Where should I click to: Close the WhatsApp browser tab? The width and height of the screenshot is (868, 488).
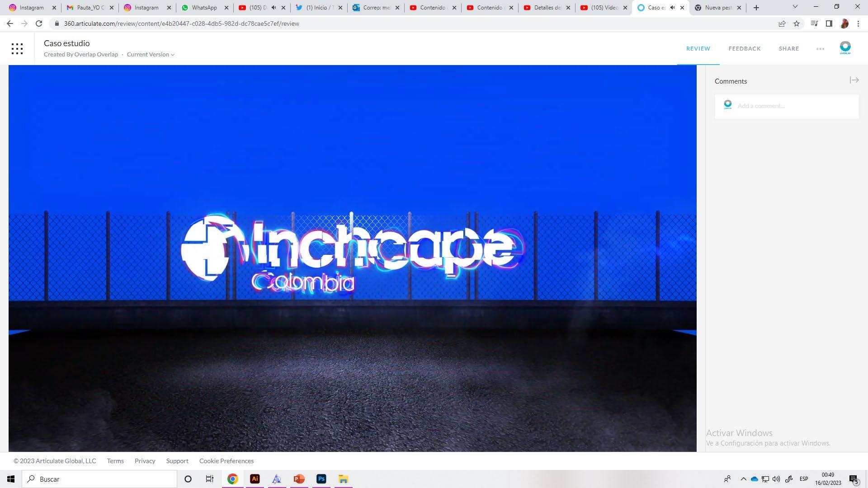click(226, 8)
